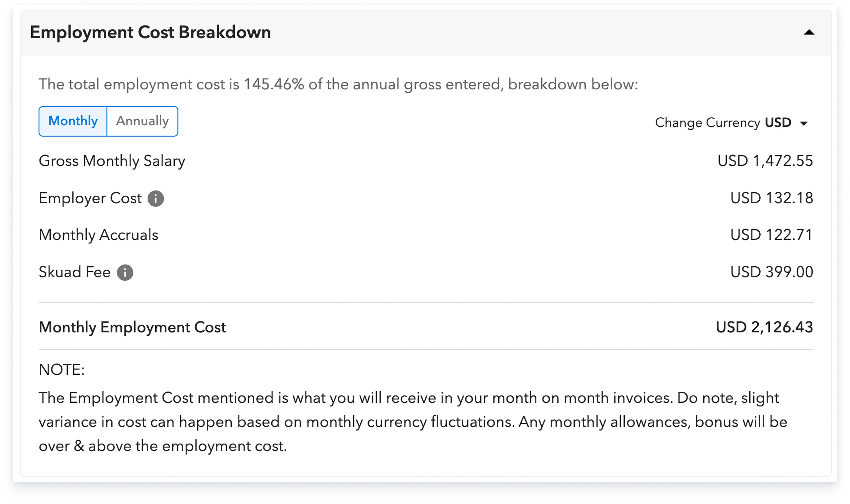Click the Skuad Fee info icon
Screen dimensions: 850x504
point(125,272)
